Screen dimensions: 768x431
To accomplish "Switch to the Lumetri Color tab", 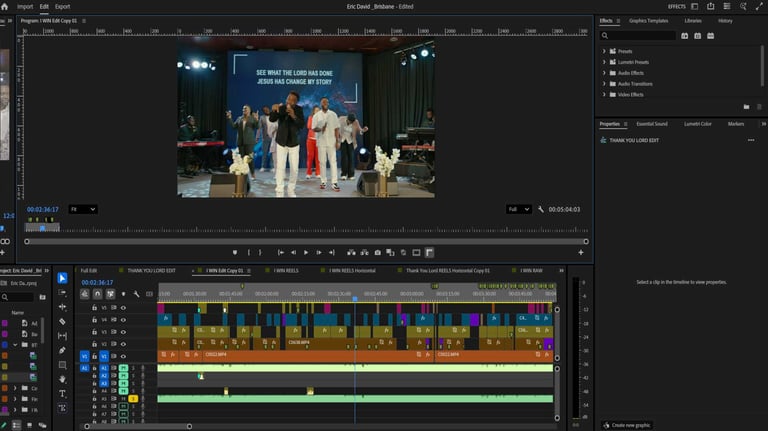I will pyautogui.click(x=697, y=124).
